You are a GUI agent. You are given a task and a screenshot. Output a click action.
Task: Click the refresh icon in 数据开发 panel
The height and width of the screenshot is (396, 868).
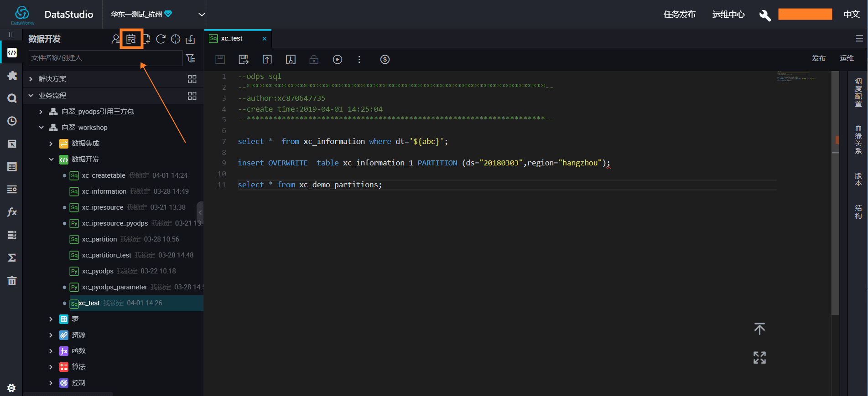click(x=161, y=39)
